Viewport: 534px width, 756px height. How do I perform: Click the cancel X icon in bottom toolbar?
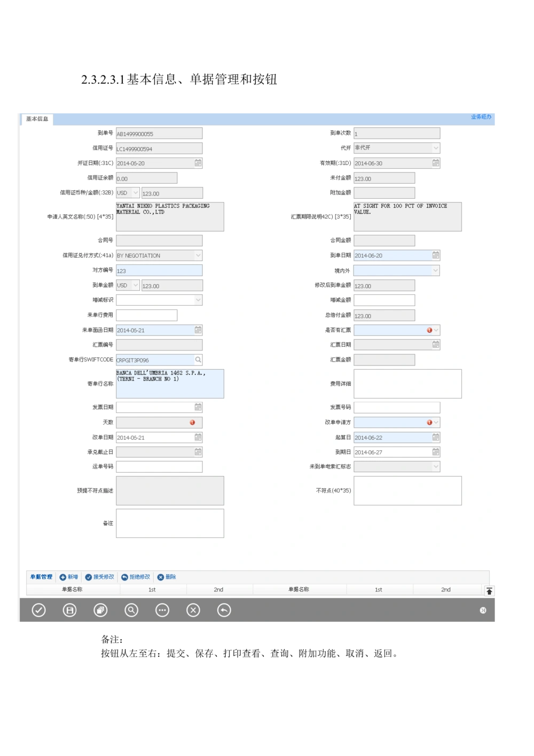coord(193,610)
